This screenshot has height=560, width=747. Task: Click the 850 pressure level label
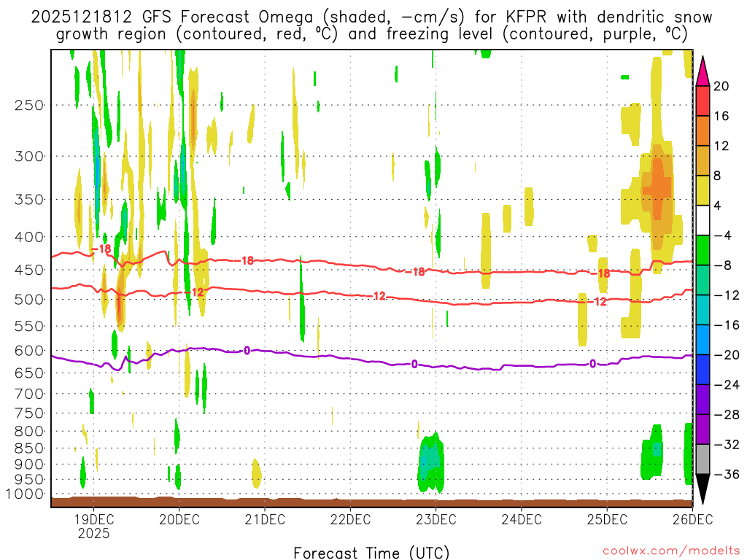click(x=29, y=448)
